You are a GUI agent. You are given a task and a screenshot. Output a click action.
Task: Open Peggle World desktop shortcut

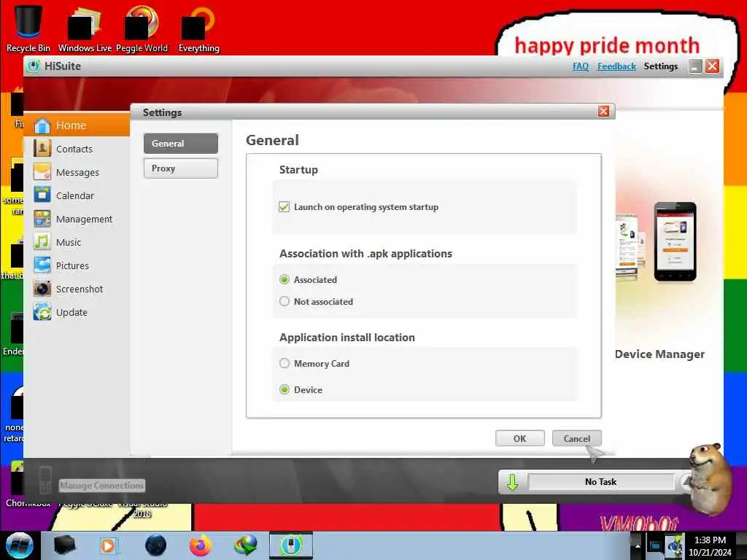(142, 28)
